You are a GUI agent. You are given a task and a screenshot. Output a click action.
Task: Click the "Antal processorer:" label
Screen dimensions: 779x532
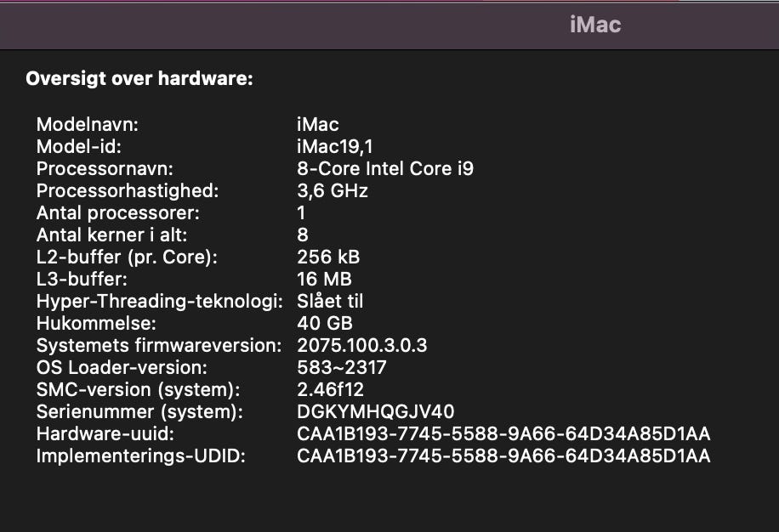(x=118, y=212)
